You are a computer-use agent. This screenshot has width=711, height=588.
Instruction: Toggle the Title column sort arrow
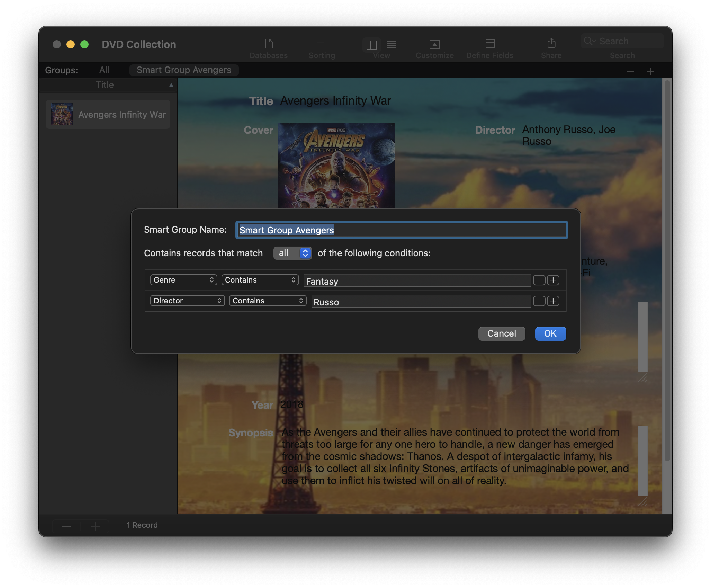coord(171,85)
